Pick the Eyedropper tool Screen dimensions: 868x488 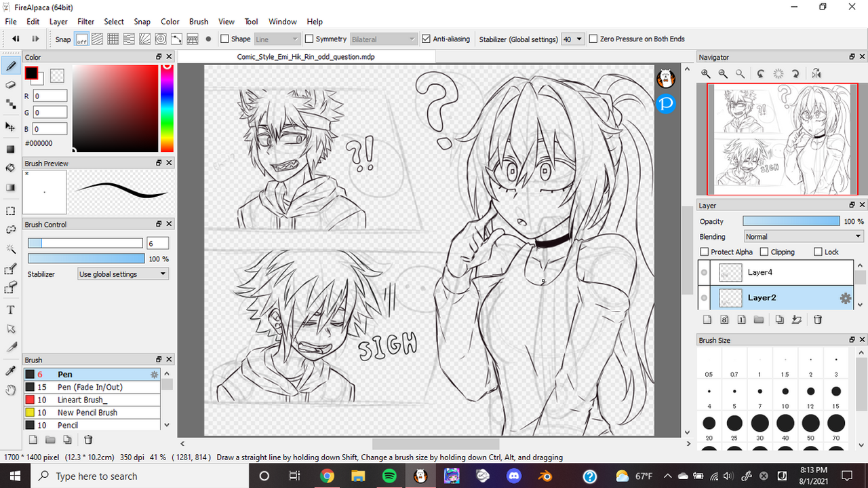click(x=11, y=371)
